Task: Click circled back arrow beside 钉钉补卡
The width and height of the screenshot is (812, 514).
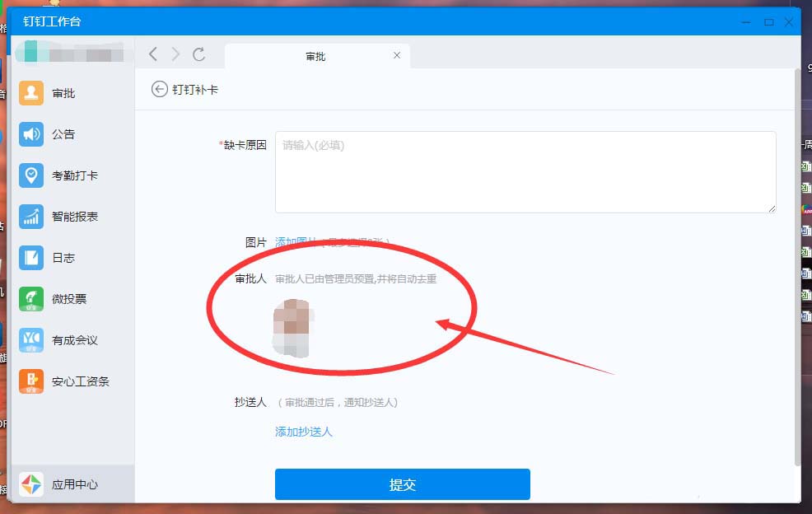Action: (x=160, y=89)
